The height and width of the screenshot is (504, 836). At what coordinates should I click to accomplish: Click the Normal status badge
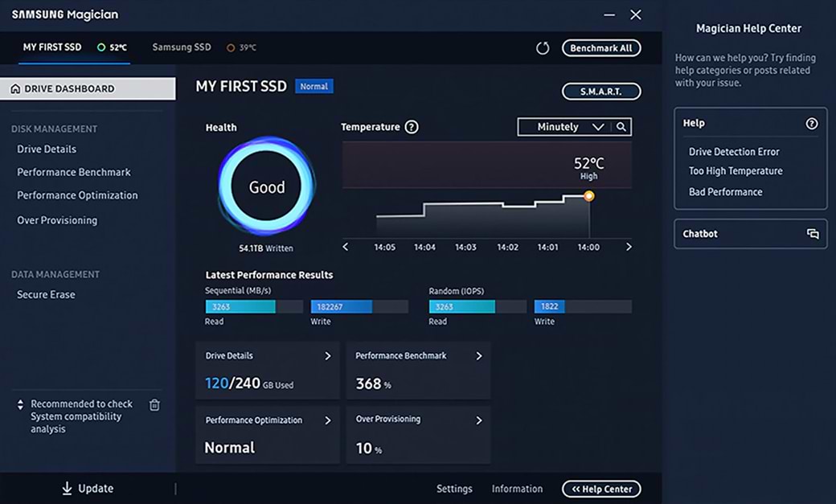(314, 86)
